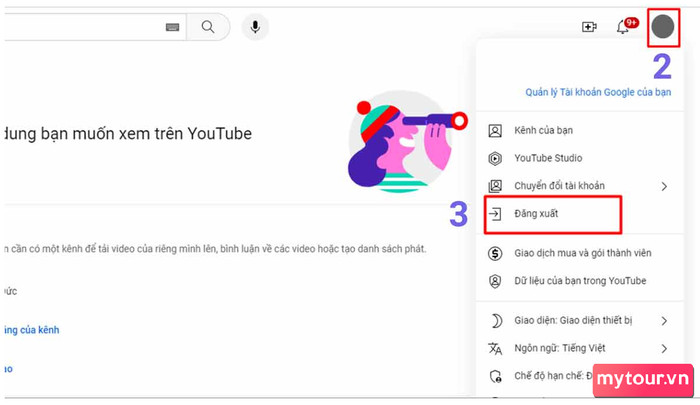Open Giao diện: Giao diện thiết bị

click(580, 321)
